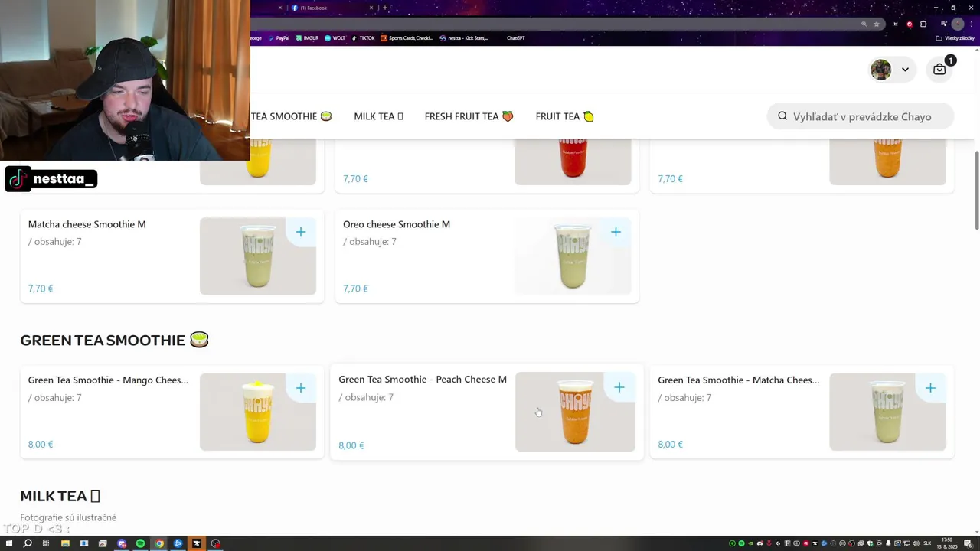Screen dimensions: 980x551
Task: Add Oreo cheese Smoothie M with plus icon
Action: coord(616,232)
